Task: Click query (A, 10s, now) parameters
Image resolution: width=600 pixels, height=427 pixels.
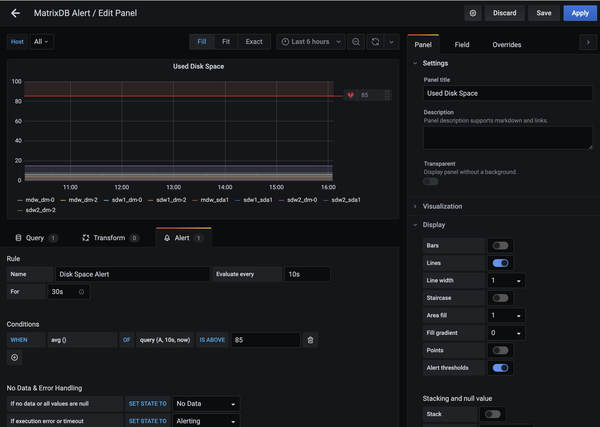Action: pos(165,340)
